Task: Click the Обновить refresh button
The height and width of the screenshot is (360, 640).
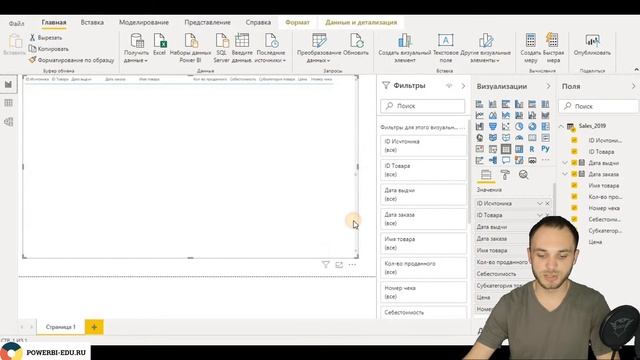Action: (x=356, y=44)
